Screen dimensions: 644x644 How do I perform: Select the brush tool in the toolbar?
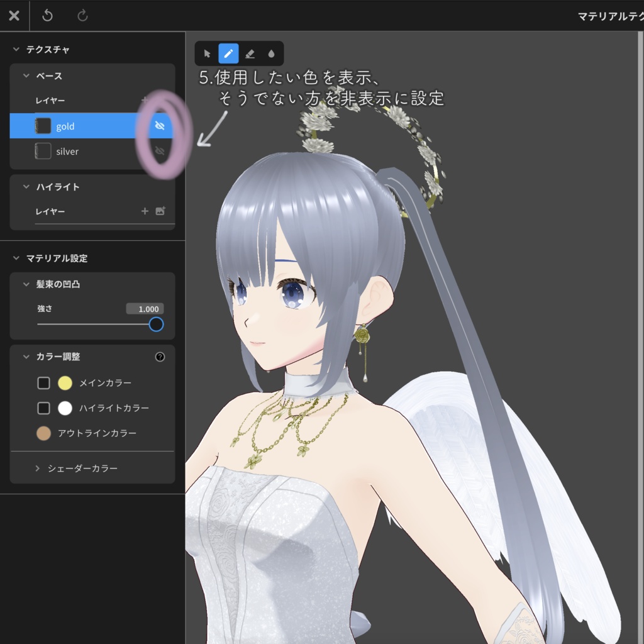[x=228, y=53]
